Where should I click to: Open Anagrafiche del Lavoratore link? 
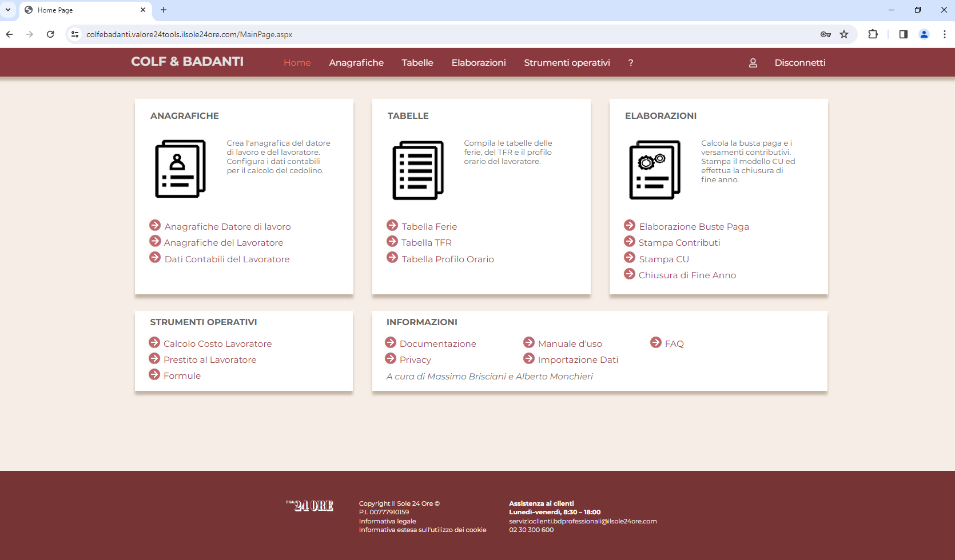(x=224, y=243)
